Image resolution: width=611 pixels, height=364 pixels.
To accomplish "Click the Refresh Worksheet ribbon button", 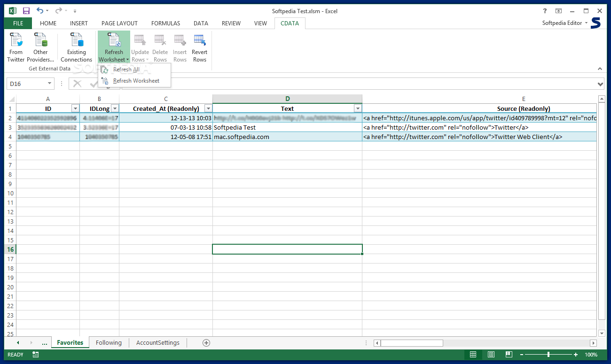I will (x=114, y=47).
